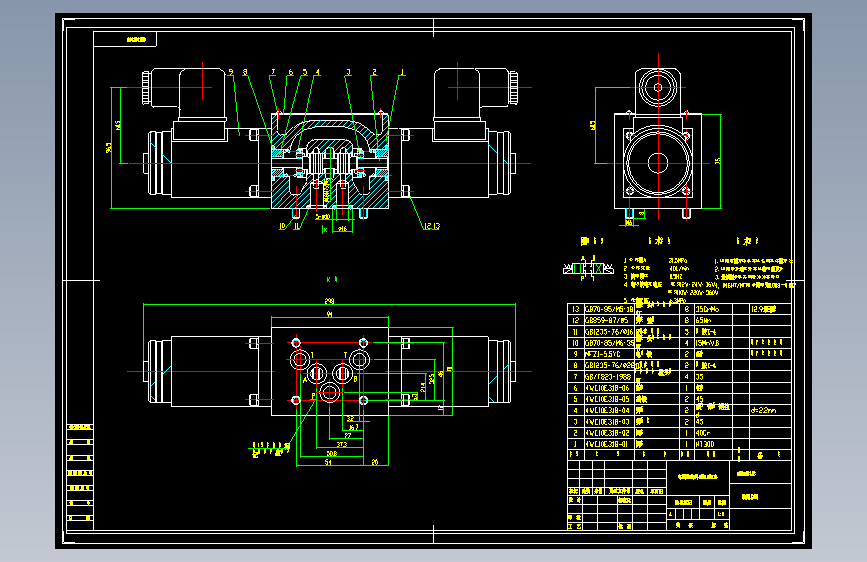Screen dimensions: 867x562
Task: Select the dimension value 20 under bottom view
Action: [375, 462]
